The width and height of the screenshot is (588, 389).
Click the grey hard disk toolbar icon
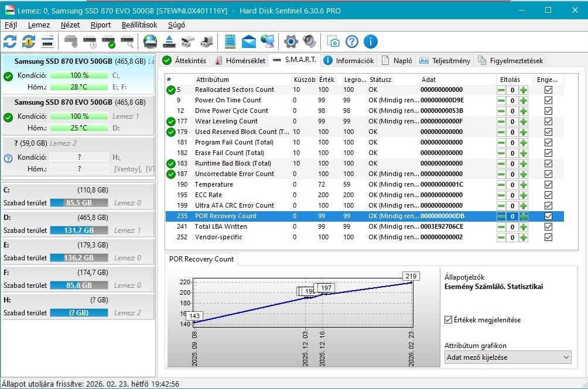[71, 42]
